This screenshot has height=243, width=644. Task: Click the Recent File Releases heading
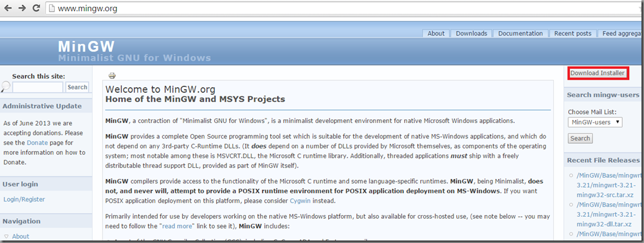click(x=604, y=160)
